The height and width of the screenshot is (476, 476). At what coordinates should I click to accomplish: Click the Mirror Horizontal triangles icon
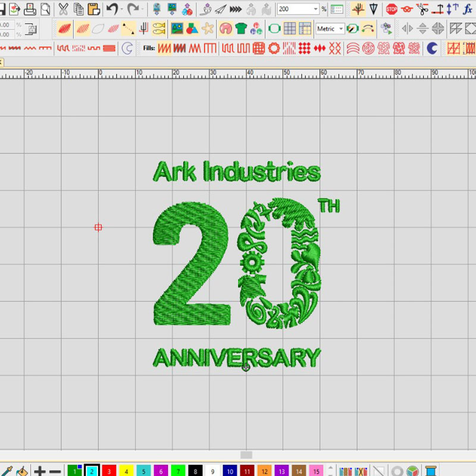click(407, 29)
